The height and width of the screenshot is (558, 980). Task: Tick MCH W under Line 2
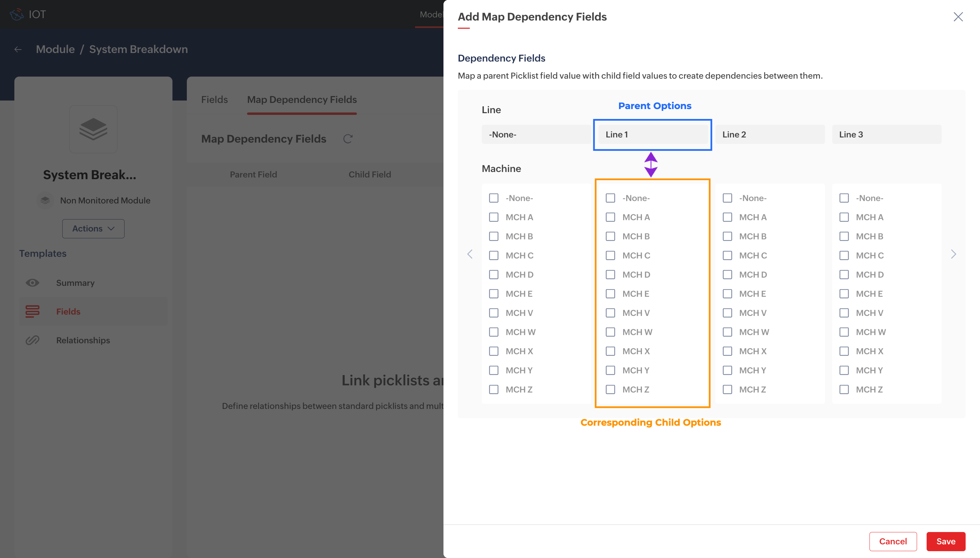pyautogui.click(x=727, y=332)
